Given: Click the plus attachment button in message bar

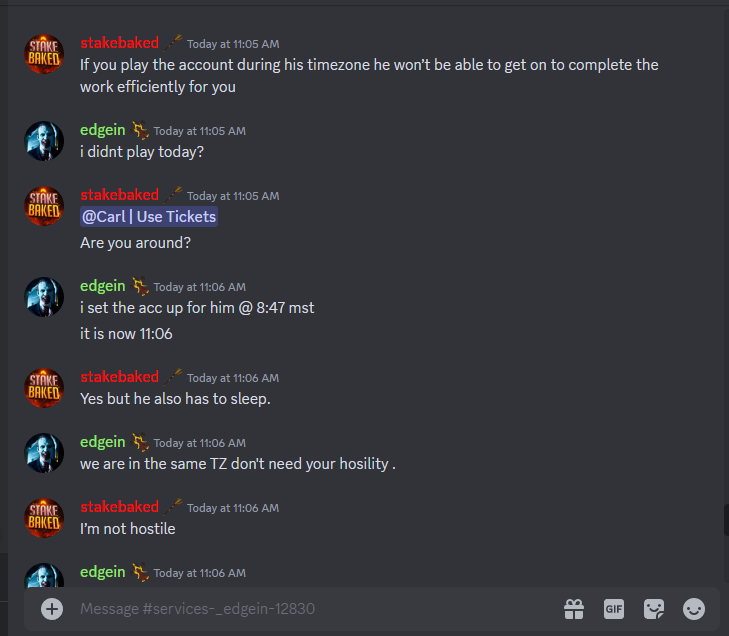Looking at the screenshot, I should tap(52, 609).
